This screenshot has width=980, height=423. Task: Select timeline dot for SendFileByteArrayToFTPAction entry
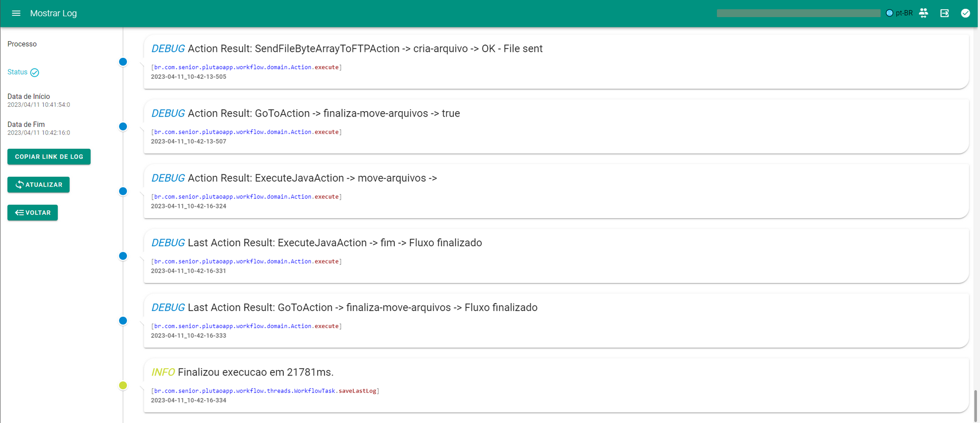click(x=123, y=62)
